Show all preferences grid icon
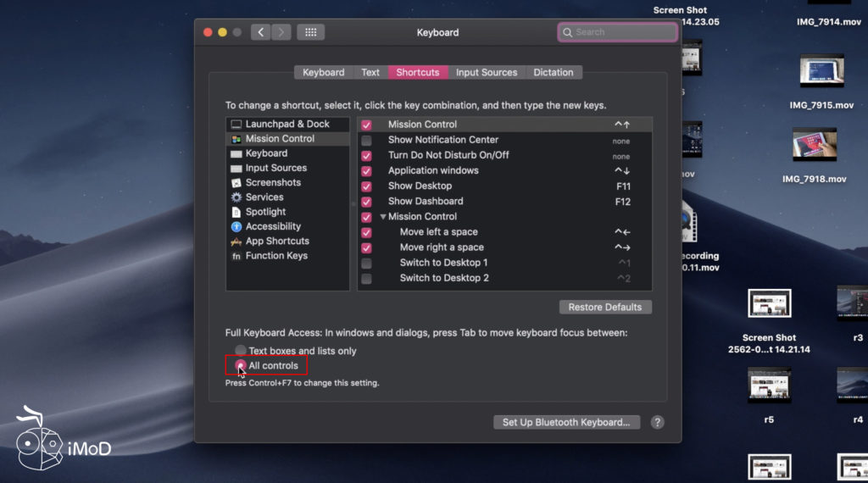Image resolution: width=868 pixels, height=483 pixels. pos(310,32)
